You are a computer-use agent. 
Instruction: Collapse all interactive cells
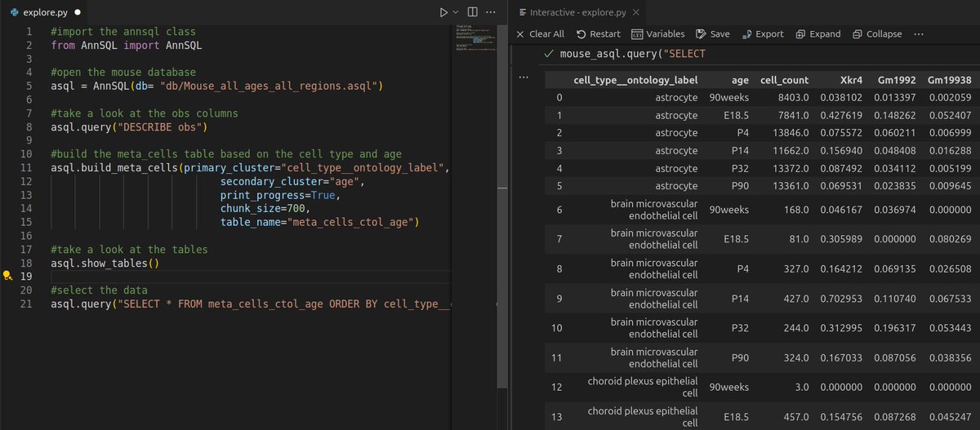point(877,34)
